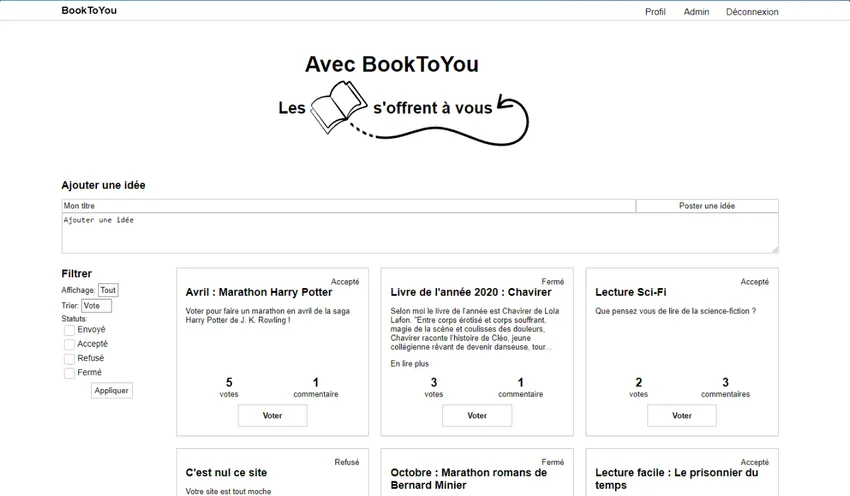
Task: Open the Trier sort dropdown
Action: pos(96,306)
